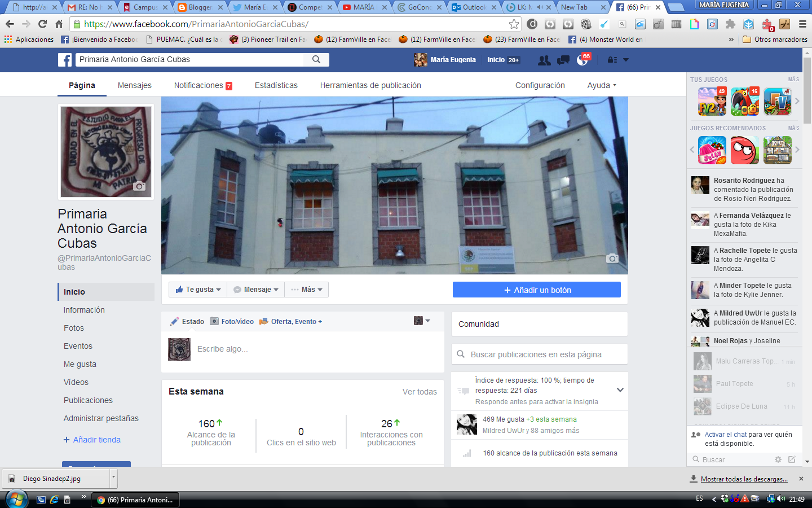Open Diego Sinadep2.jpg download options arrow
Screen dimensions: 812x508
pyautogui.click(x=113, y=478)
